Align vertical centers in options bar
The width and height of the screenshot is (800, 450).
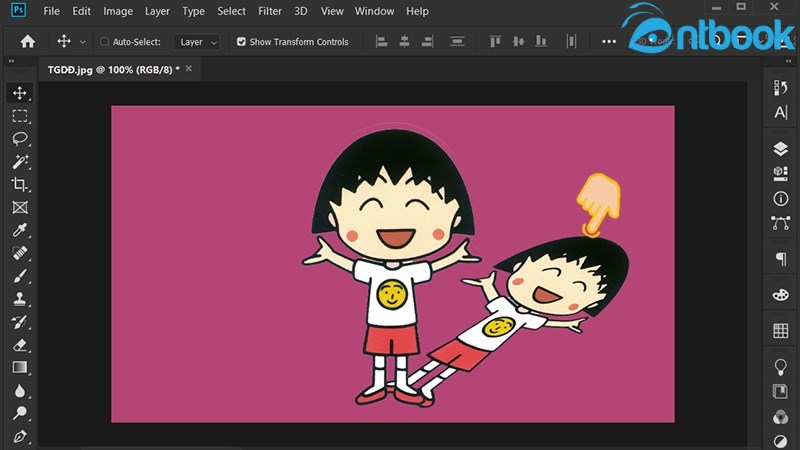point(518,41)
